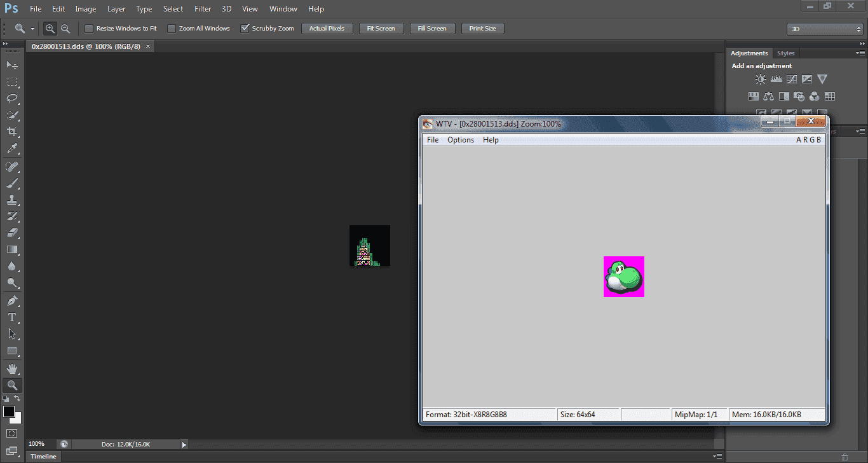Open the Options menu in WTV window
The height and width of the screenshot is (463, 868).
coord(461,140)
